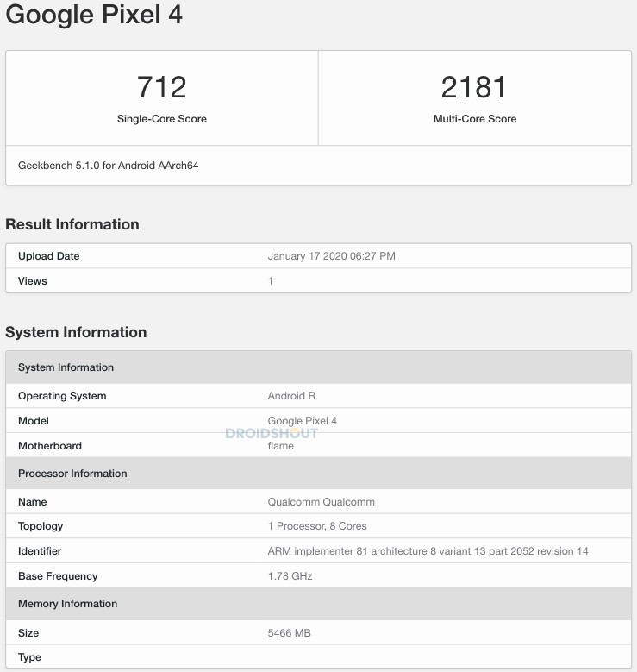637x672 pixels.
Task: Select the ARM implementer identifier text
Action: click(428, 551)
